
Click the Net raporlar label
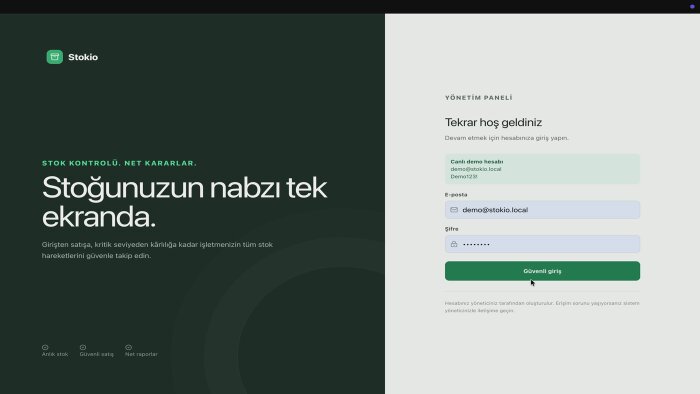(x=141, y=354)
